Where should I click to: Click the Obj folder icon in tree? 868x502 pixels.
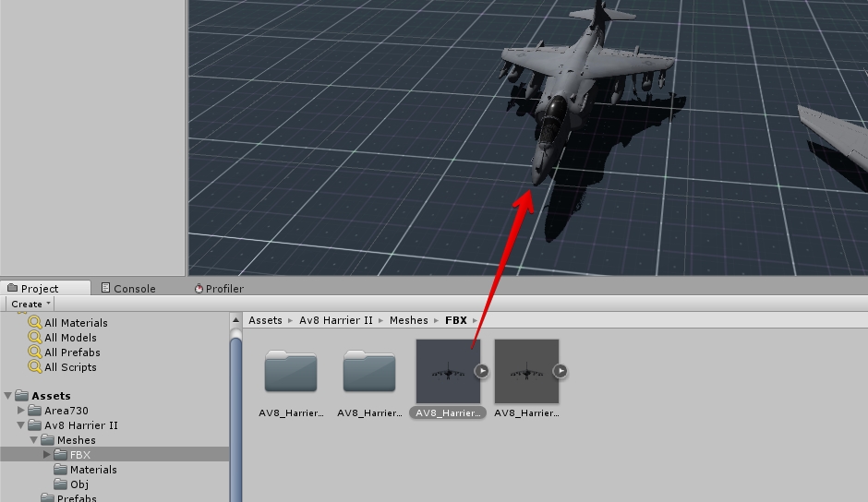pyautogui.click(x=60, y=484)
